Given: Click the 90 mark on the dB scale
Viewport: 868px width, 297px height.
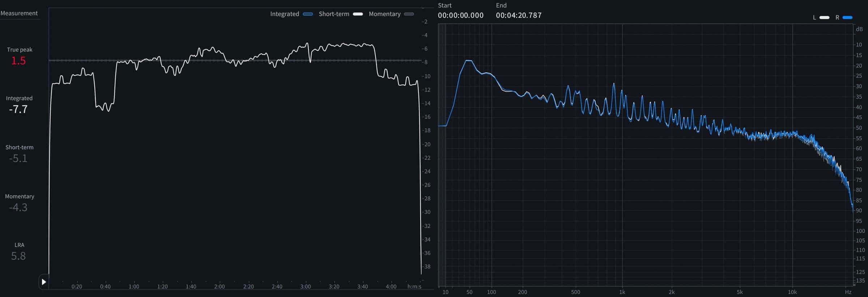Looking at the screenshot, I should click(x=859, y=210).
